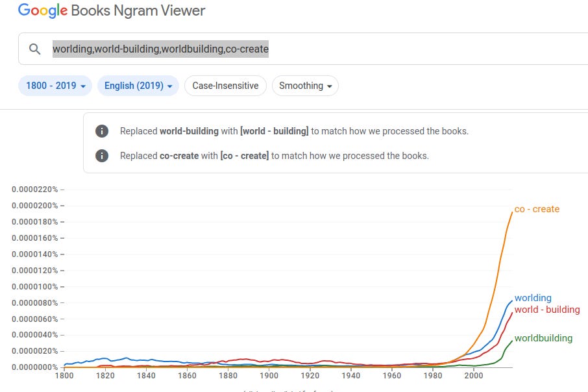Click the worlding series label
The width and height of the screenshot is (588, 392).
tap(533, 298)
